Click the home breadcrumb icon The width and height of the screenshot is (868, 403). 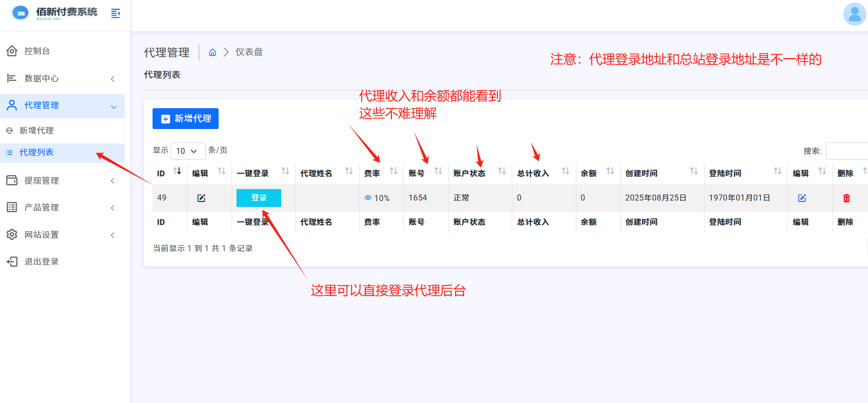pos(212,52)
